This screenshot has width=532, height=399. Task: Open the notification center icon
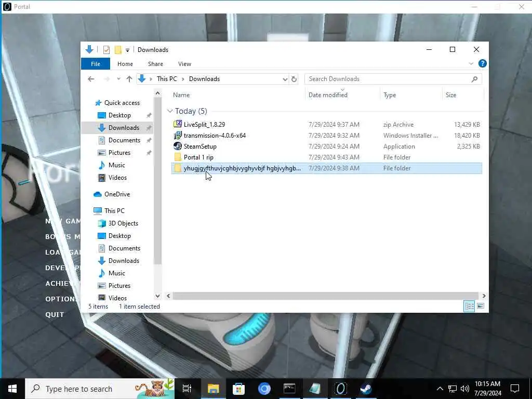[x=515, y=389]
